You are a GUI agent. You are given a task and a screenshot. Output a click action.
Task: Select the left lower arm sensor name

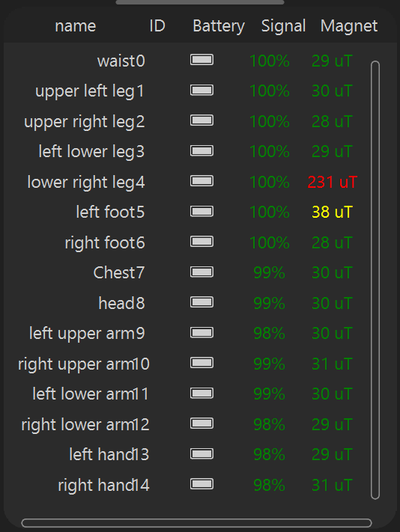click(x=91, y=394)
